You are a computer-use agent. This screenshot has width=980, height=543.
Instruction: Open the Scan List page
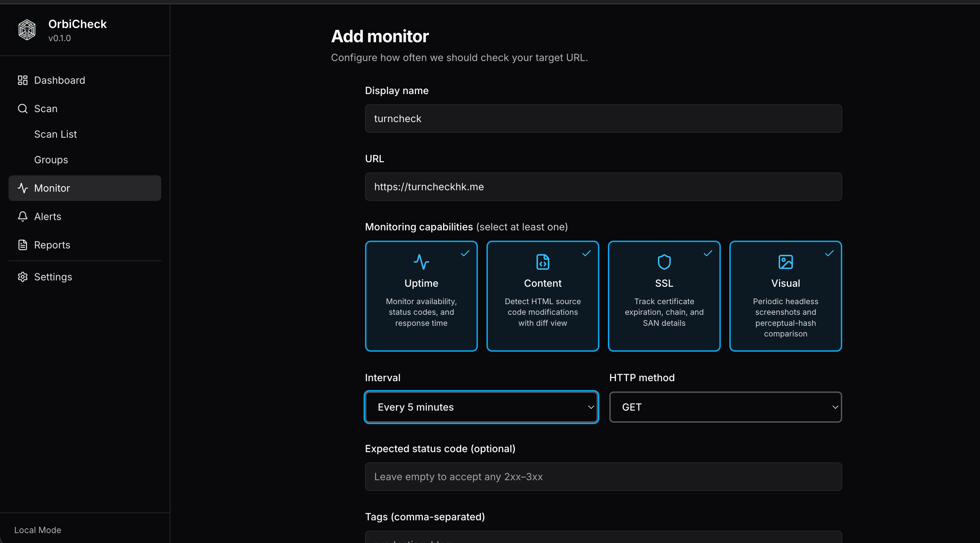point(55,134)
